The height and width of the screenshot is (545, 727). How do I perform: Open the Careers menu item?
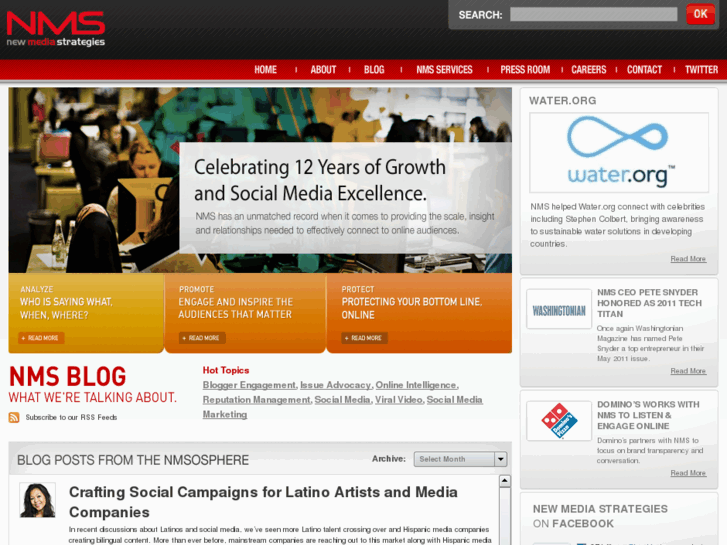click(x=588, y=70)
